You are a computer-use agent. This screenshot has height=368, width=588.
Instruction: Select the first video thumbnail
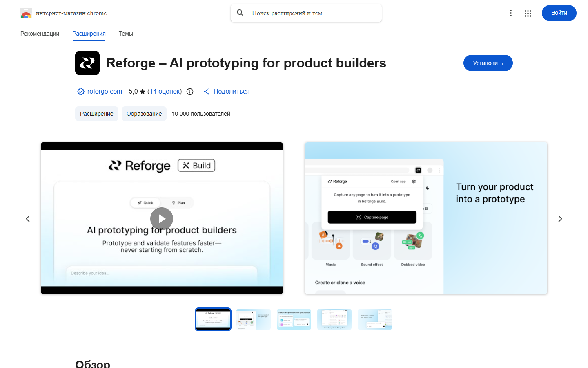tap(213, 319)
